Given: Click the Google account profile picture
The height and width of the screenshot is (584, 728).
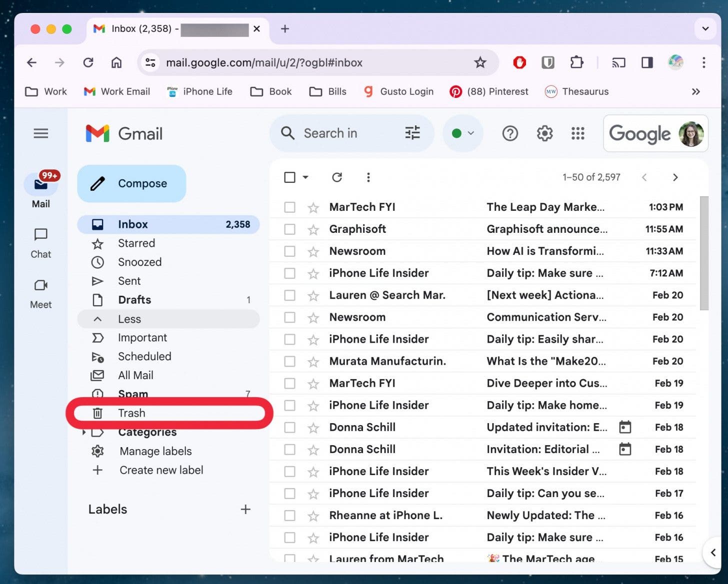Looking at the screenshot, I should click(x=691, y=133).
